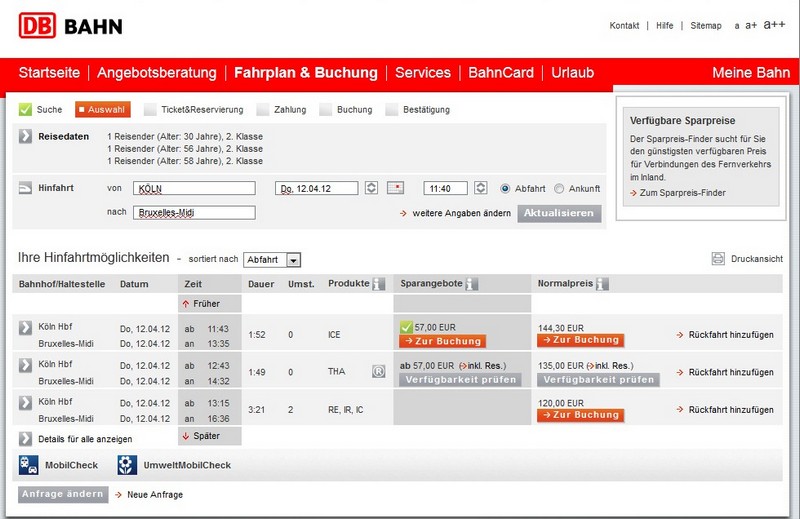Click the date stepper next to 12.04.12
Image resolution: width=800 pixels, height=519 pixels.
(371, 188)
